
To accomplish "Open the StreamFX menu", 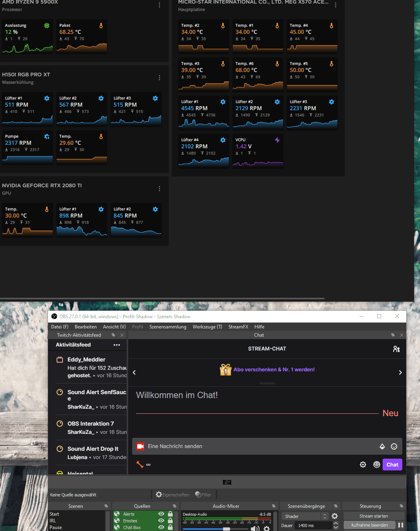I will tap(238, 327).
